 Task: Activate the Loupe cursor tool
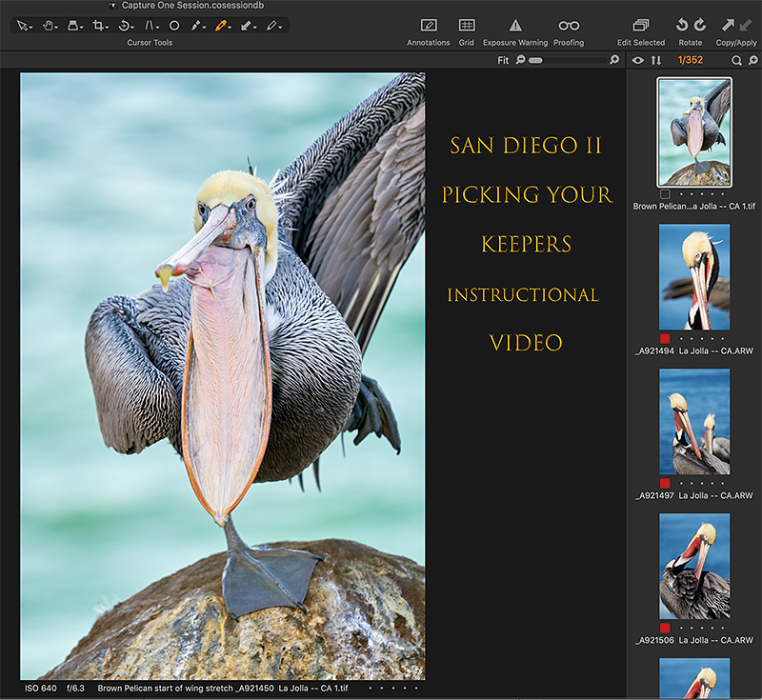pyautogui.click(x=74, y=26)
